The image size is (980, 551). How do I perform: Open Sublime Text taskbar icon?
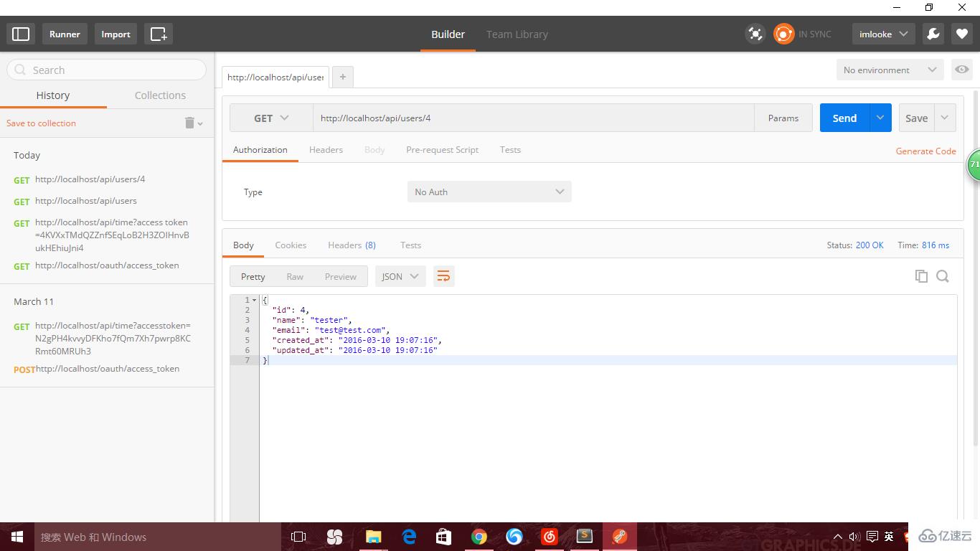585,537
